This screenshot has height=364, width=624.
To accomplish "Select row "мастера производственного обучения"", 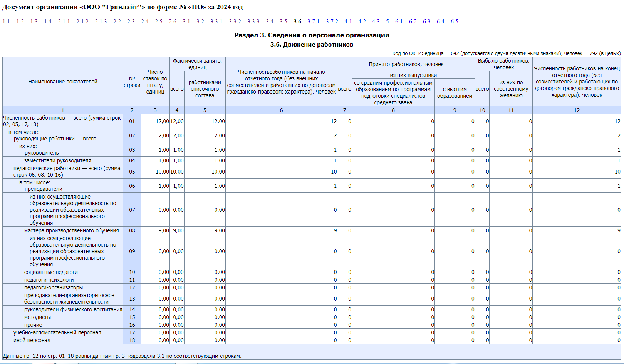I will 312,230.
